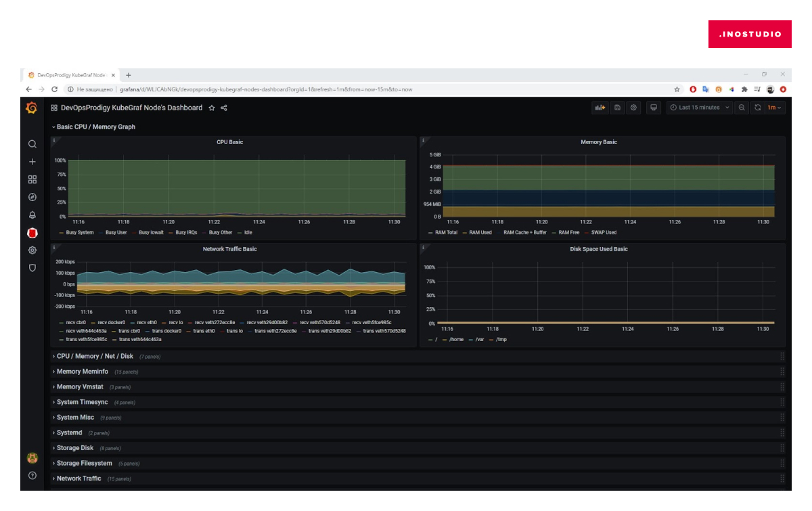Open the user avatar in sidebar bottom
Image resolution: width=812 pixels, height=511 pixels.
(x=32, y=458)
